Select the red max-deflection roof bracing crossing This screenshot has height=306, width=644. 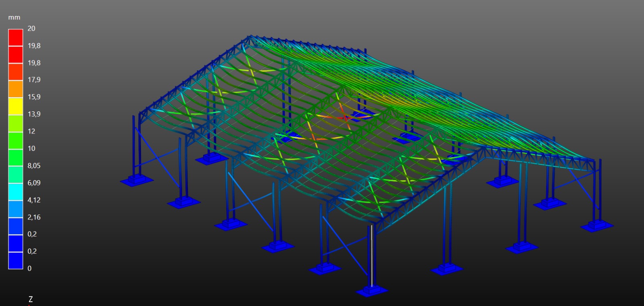[x=346, y=118]
